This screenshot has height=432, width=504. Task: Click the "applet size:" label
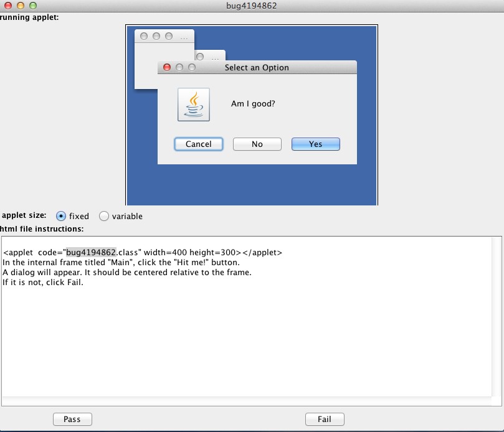tap(24, 215)
